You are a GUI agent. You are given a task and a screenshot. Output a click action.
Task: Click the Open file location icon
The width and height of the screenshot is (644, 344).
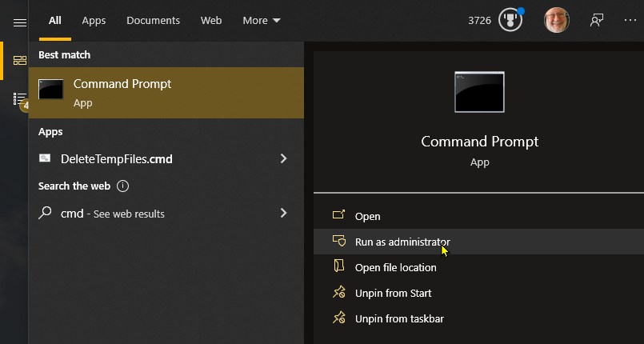tap(339, 266)
